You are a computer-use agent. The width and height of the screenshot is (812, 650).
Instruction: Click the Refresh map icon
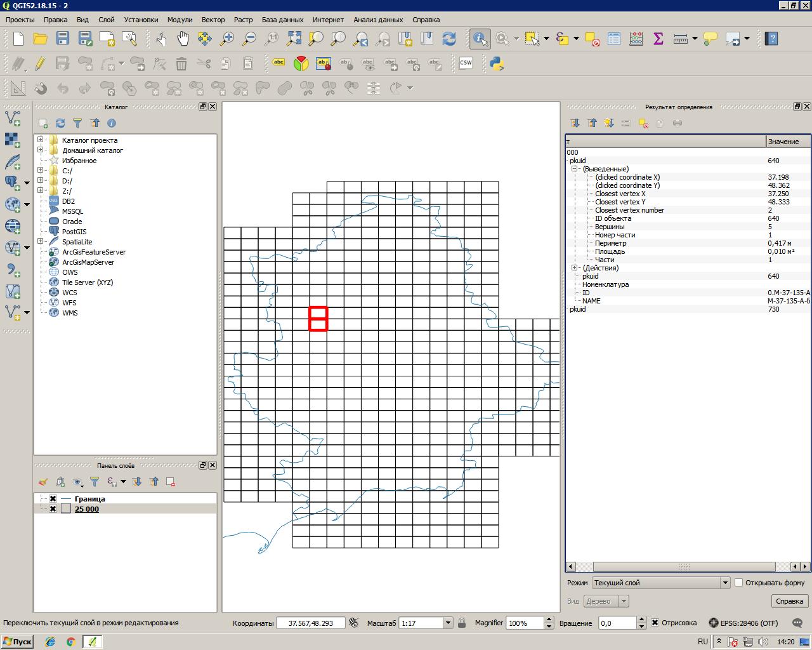click(x=449, y=39)
